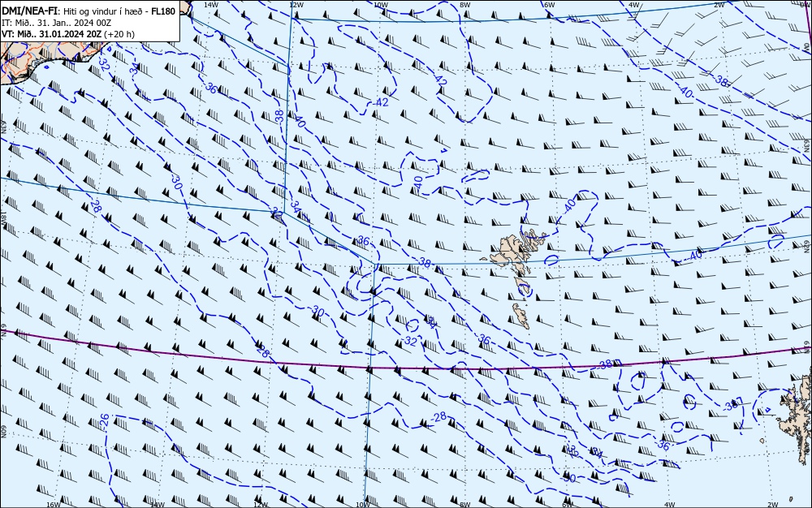Screen dimensions: 812x508
Task: Select the FL180 flight level label
Action: [163, 11]
